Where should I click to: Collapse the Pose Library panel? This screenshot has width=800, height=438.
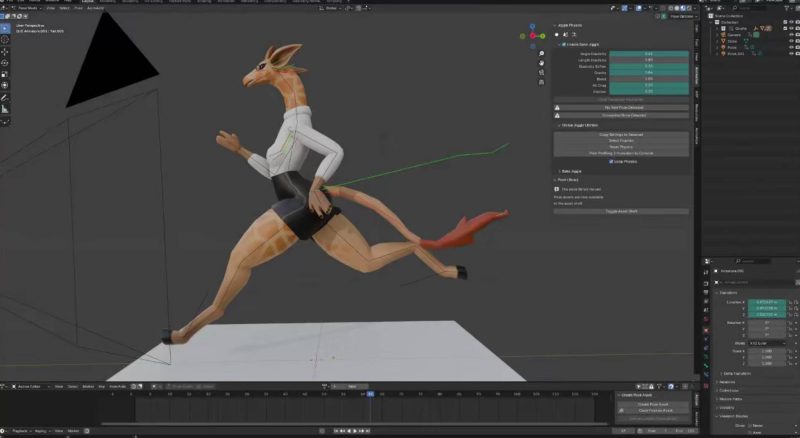pos(555,180)
